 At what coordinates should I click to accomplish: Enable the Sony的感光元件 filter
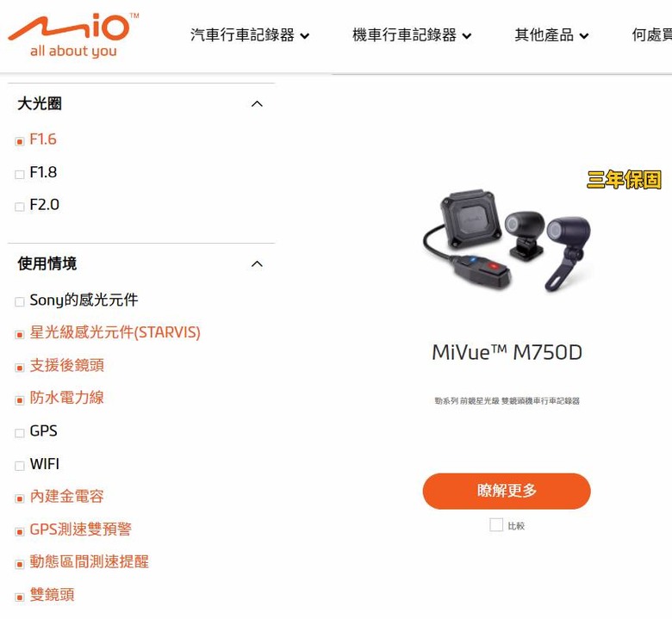[19, 302]
